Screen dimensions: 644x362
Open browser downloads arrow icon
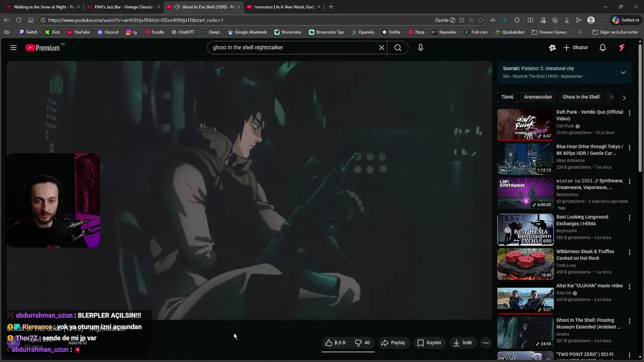(x=567, y=20)
